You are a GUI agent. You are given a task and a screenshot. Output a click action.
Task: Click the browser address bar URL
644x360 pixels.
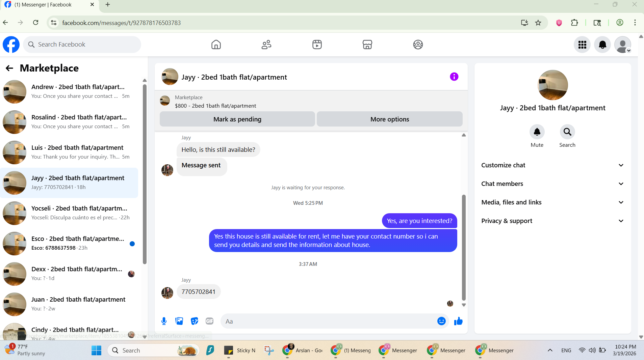122,23
